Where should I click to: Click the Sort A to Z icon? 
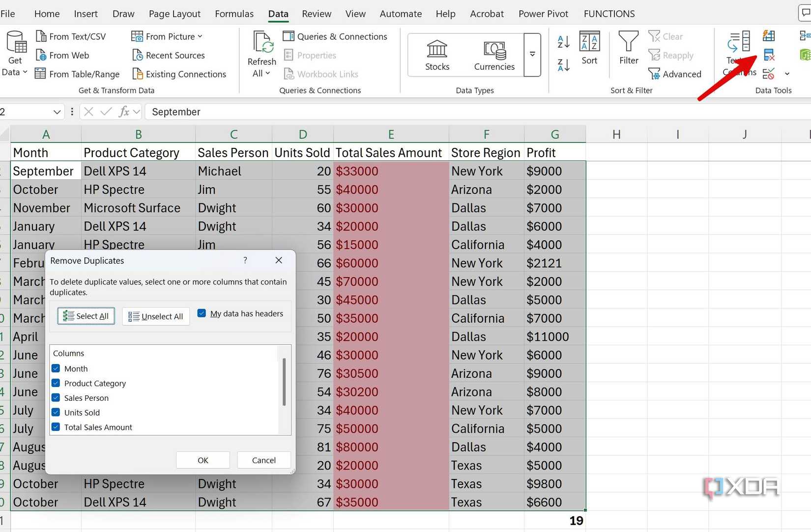click(x=563, y=42)
